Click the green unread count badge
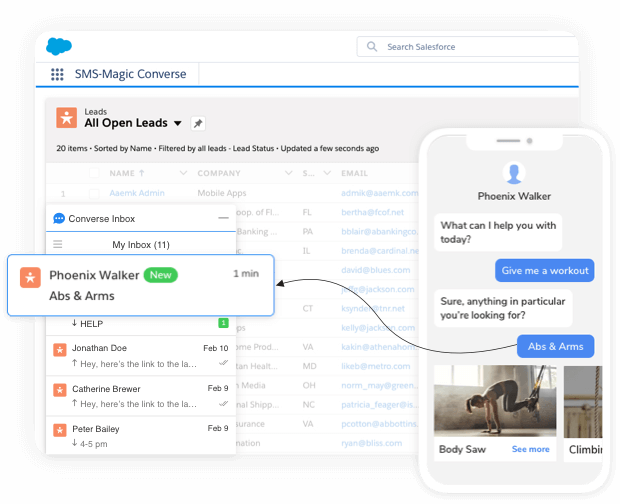Image resolution: width=620 pixels, height=504 pixels. pos(223,323)
